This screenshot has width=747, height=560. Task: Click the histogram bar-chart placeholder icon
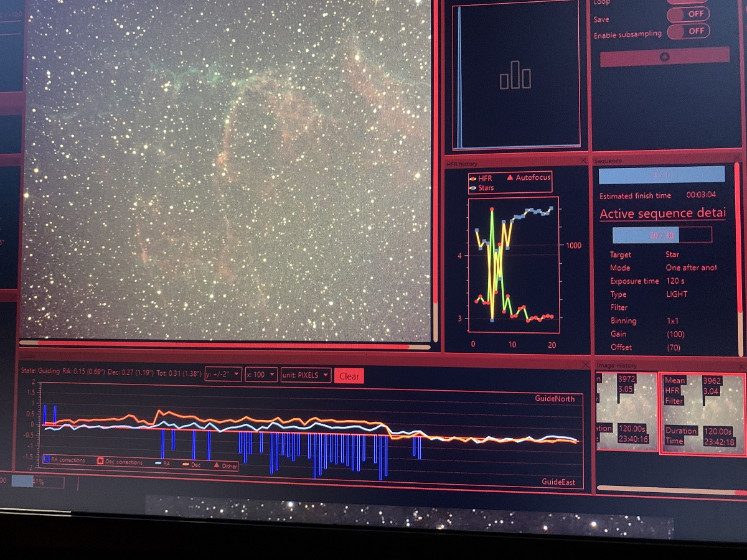coord(515,75)
